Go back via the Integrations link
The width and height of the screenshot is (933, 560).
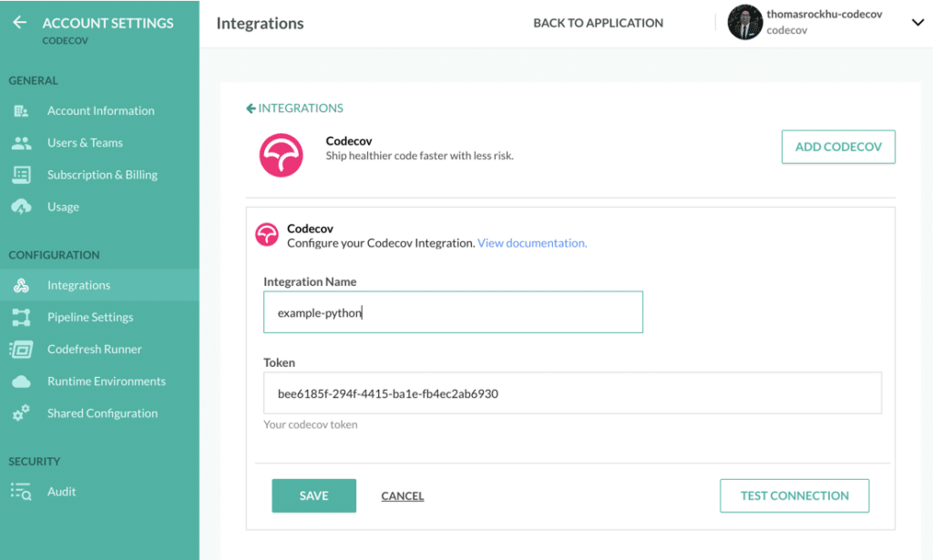(x=294, y=108)
